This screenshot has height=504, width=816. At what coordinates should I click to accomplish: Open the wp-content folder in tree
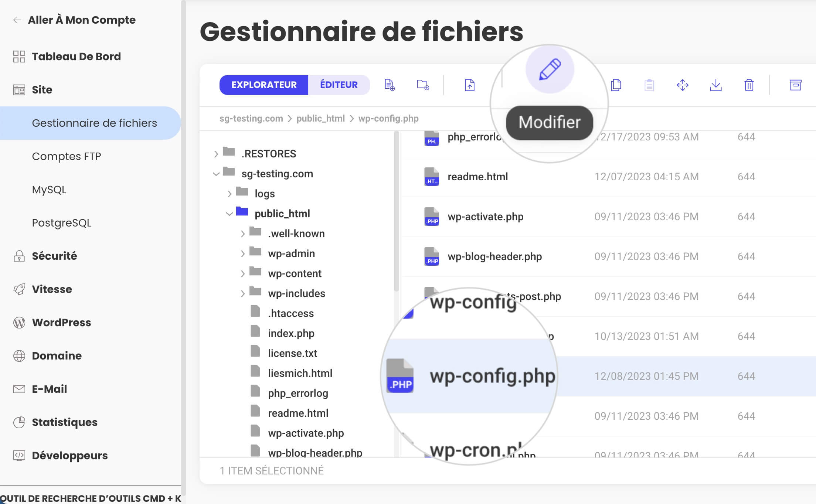tap(295, 274)
